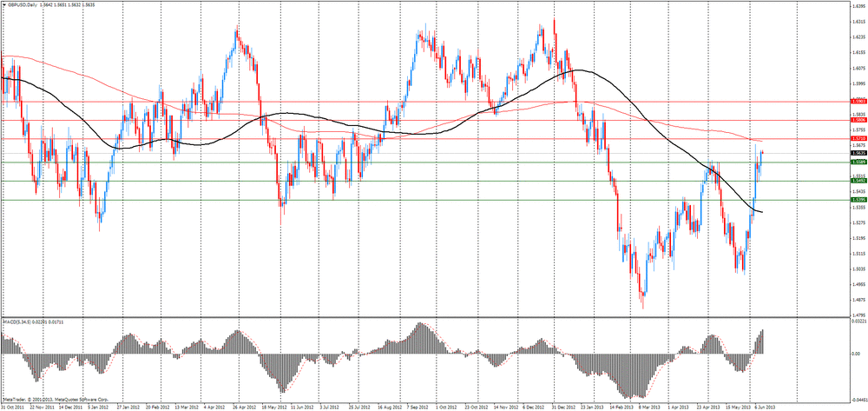This screenshot has height=411, width=868.
Task: Click the 1.6315 price scale value
Action: (859, 23)
